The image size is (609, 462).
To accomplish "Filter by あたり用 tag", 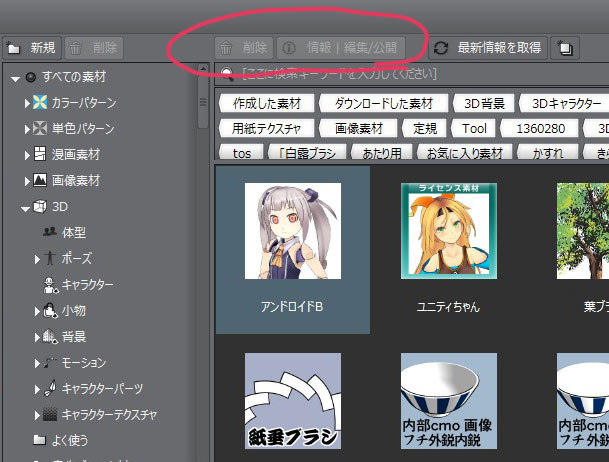I will (382, 152).
